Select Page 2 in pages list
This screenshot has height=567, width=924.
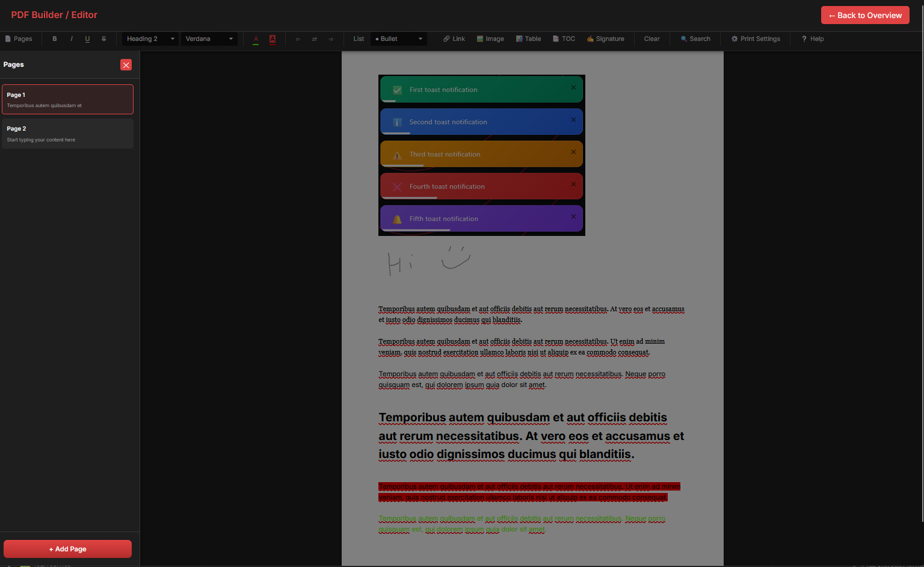[67, 134]
